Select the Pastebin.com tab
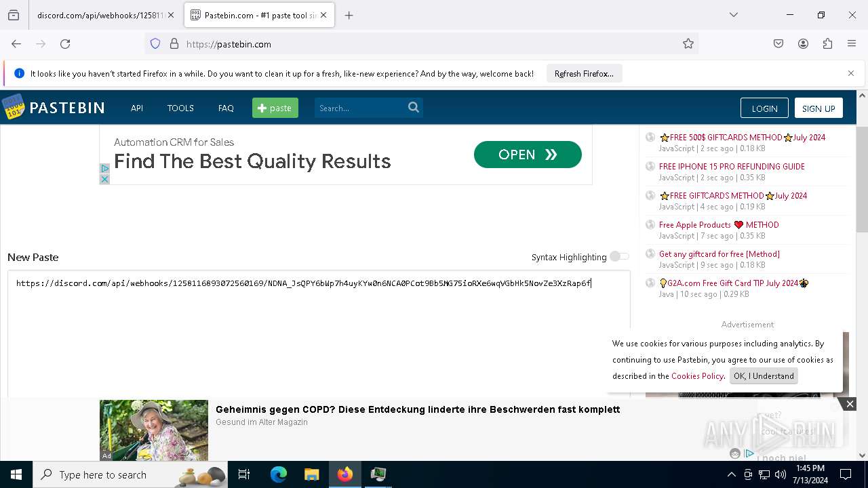The image size is (868, 488). coord(260,15)
